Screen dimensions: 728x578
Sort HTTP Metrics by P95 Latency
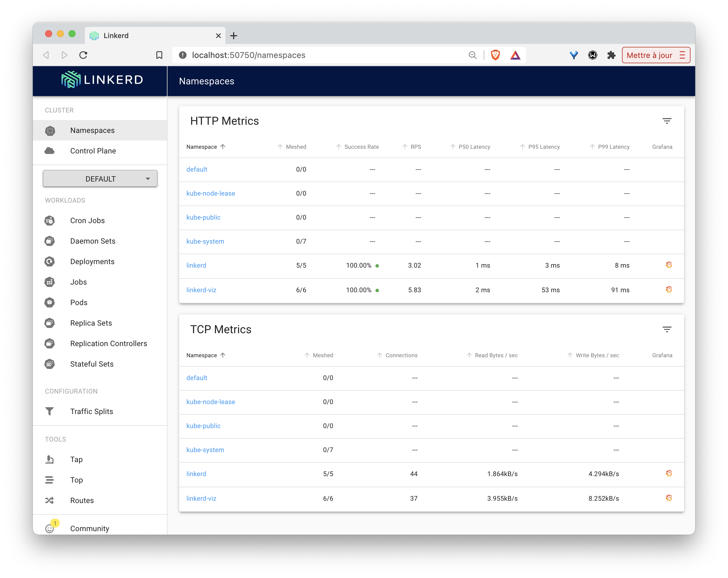540,147
